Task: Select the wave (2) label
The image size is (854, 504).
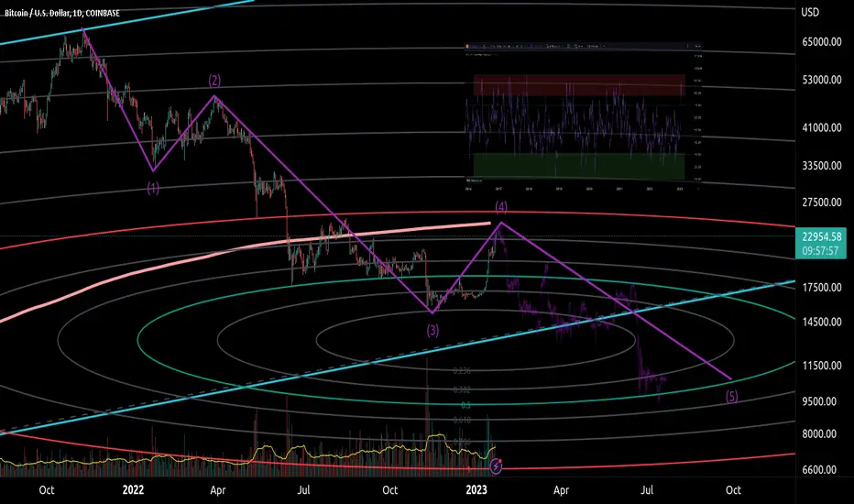Action: (214, 81)
